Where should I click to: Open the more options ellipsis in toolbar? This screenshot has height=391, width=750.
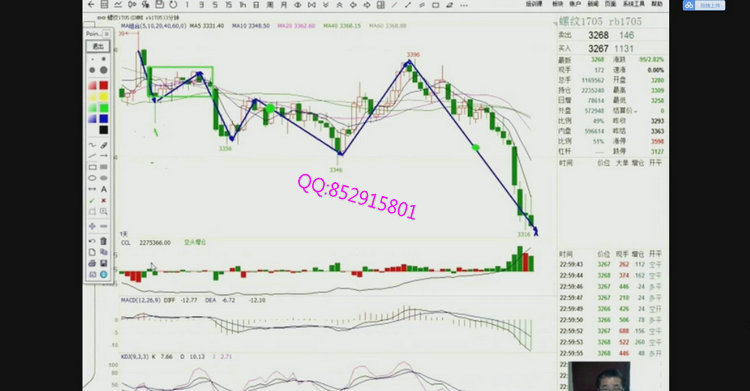464,5
